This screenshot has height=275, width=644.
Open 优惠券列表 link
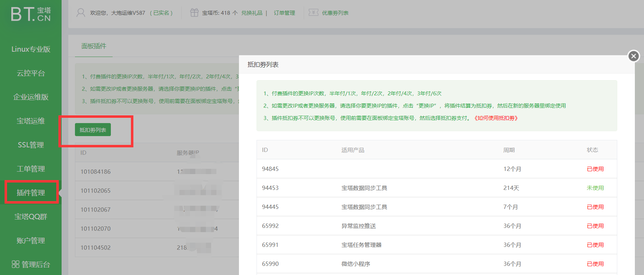click(x=335, y=13)
